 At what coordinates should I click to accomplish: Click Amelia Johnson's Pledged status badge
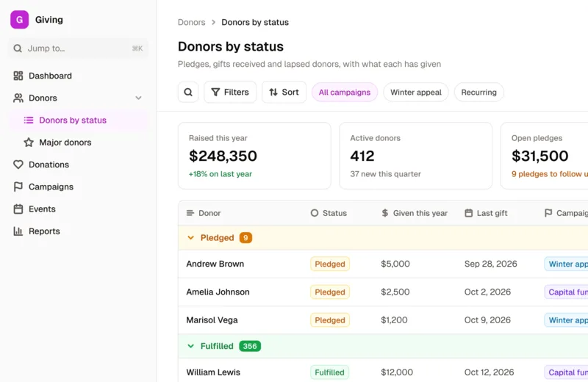coord(330,292)
